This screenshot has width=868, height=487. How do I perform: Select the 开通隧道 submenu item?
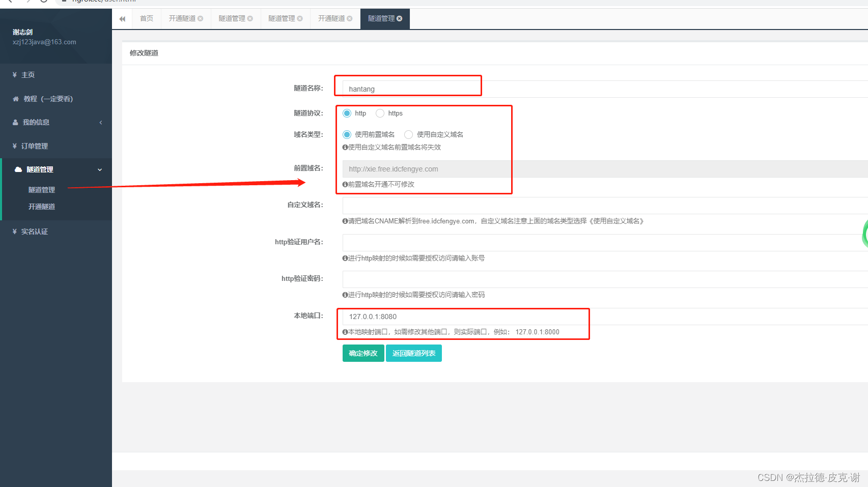pos(42,207)
